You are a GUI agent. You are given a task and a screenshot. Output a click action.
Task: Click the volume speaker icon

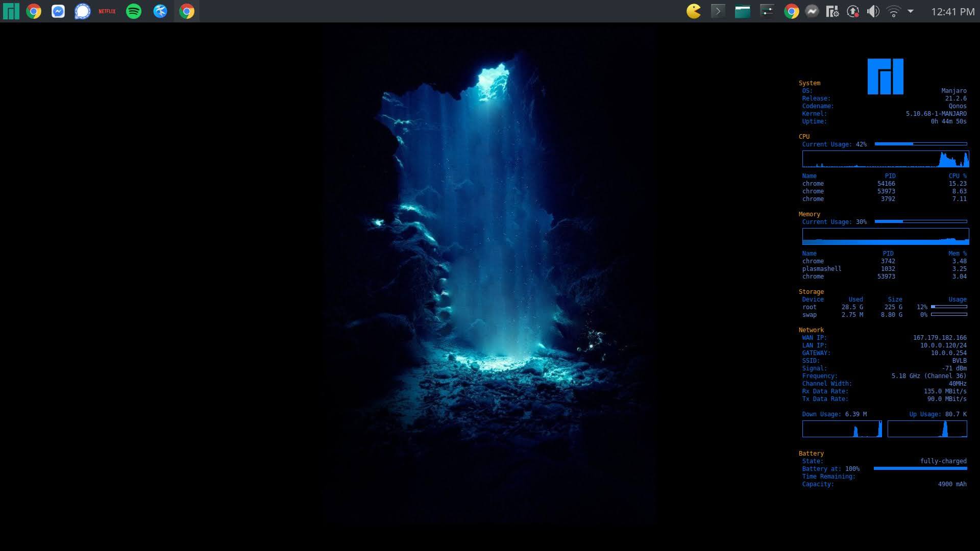(873, 11)
